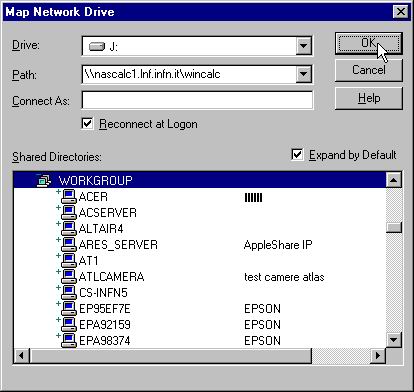Expand the AT1 computer node
This screenshot has width=414, height=392.
tap(58, 256)
